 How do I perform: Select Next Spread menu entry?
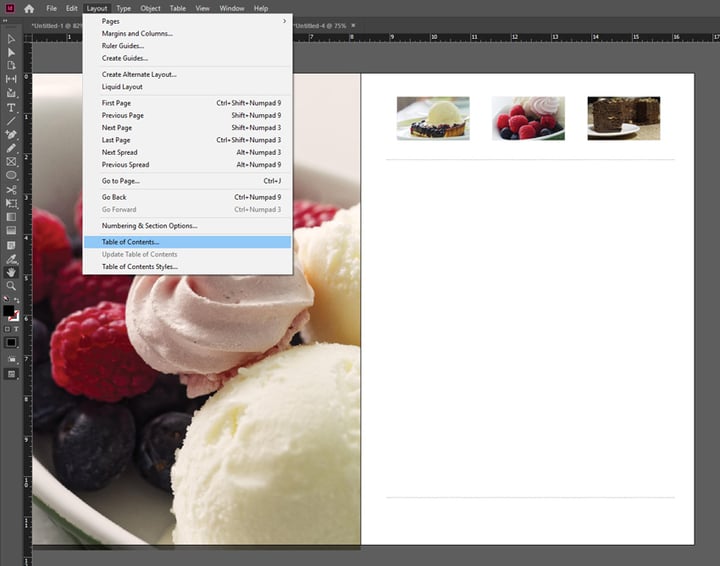coord(187,152)
